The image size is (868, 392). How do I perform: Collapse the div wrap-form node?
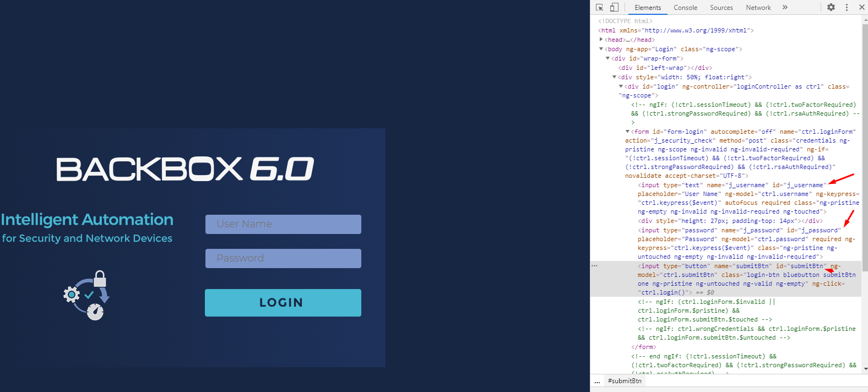pyautogui.click(x=608, y=58)
